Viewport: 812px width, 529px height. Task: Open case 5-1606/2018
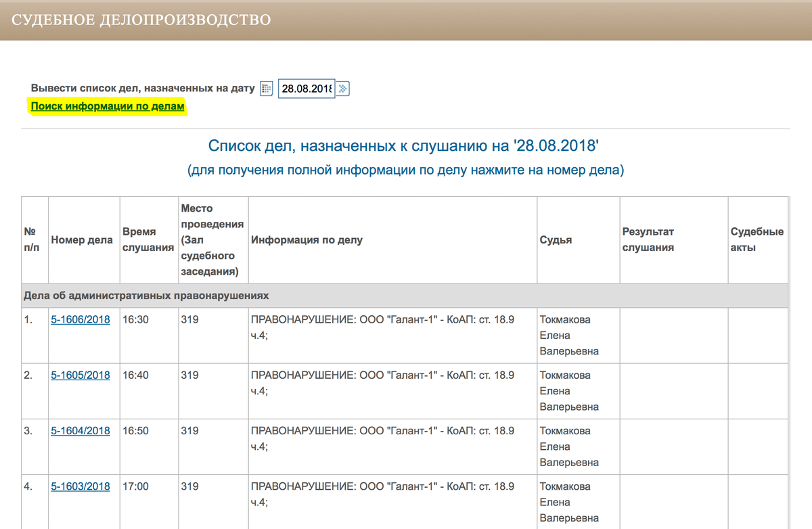tap(81, 319)
